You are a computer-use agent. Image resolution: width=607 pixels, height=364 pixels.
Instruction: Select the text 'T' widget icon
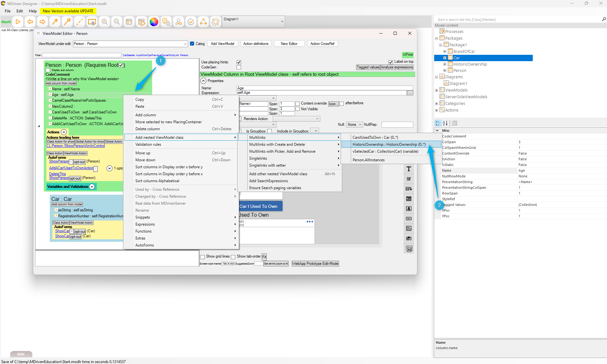(x=409, y=169)
